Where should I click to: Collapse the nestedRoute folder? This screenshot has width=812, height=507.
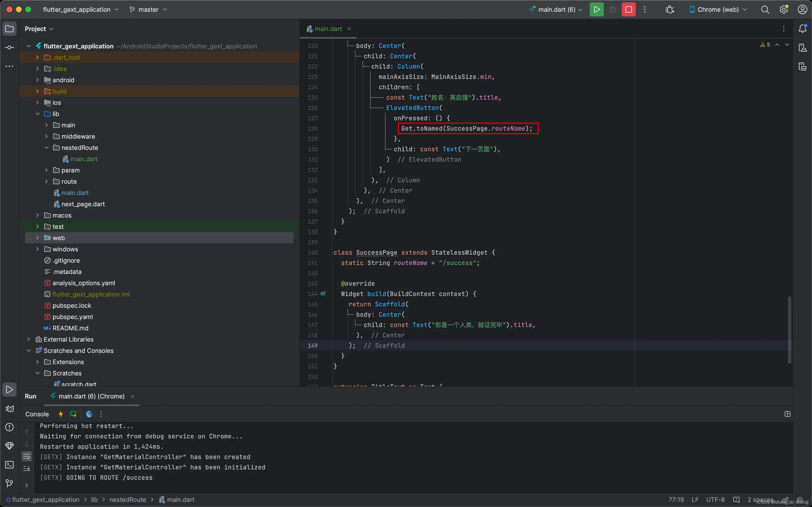click(x=46, y=148)
